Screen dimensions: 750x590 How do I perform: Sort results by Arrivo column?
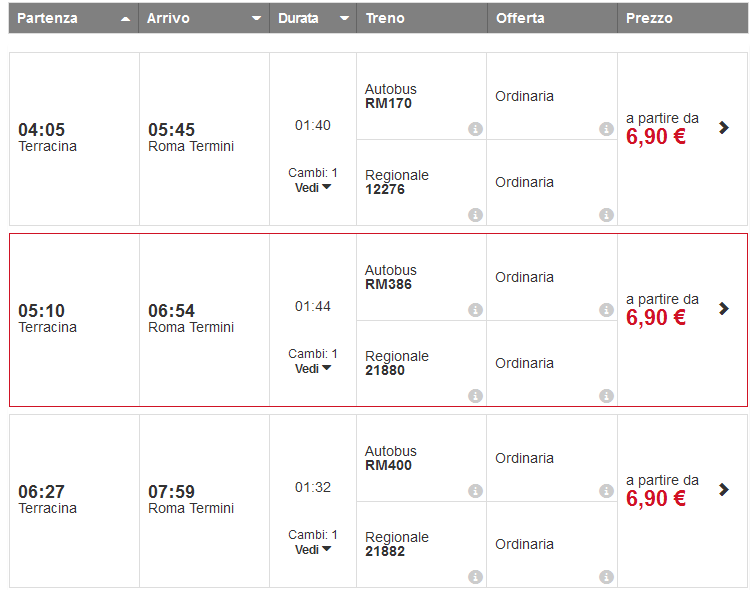coord(204,18)
